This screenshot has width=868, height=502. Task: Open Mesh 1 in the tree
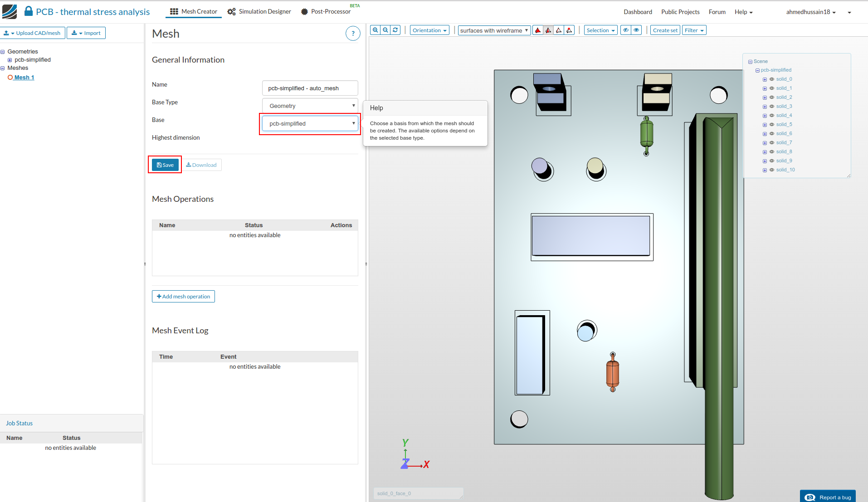(24, 78)
